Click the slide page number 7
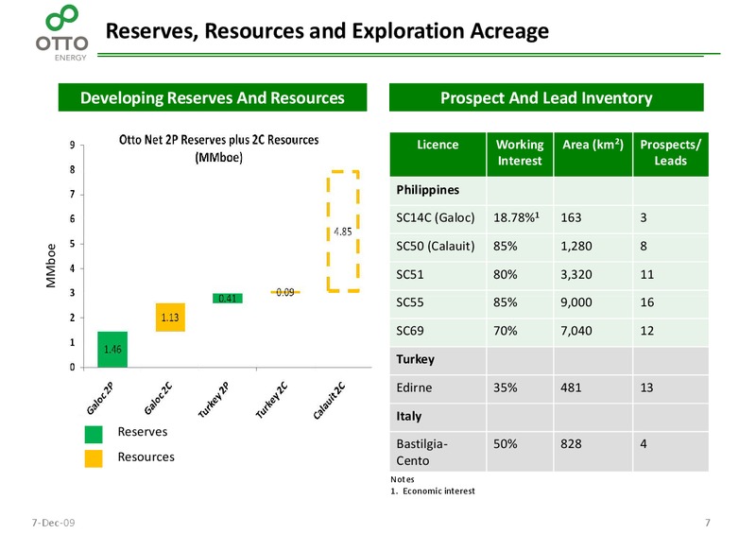The image size is (756, 534). tap(707, 523)
